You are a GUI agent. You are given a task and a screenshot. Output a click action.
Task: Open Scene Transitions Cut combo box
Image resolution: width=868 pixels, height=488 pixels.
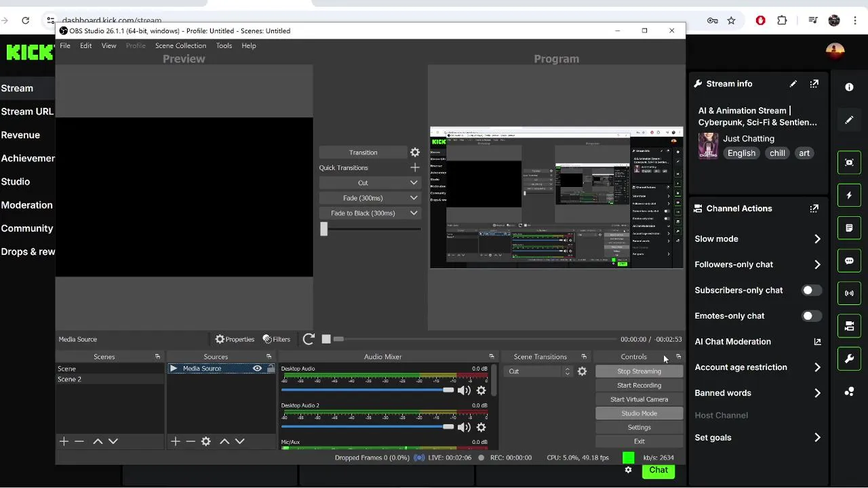coord(538,371)
